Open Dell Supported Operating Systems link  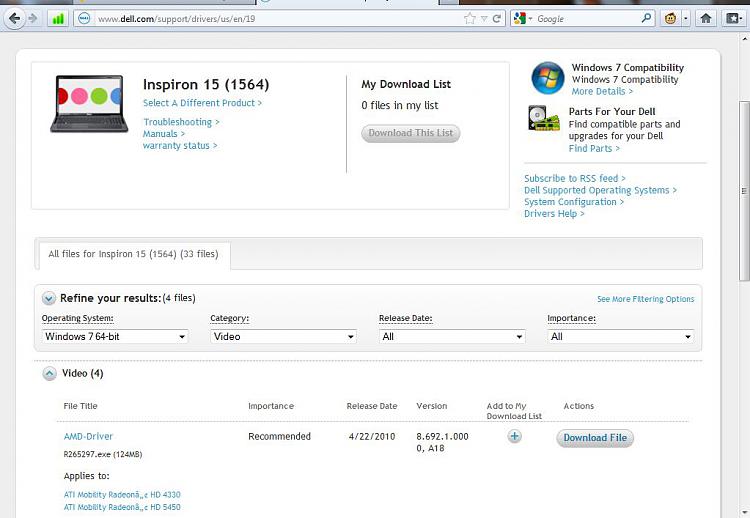[600, 190]
